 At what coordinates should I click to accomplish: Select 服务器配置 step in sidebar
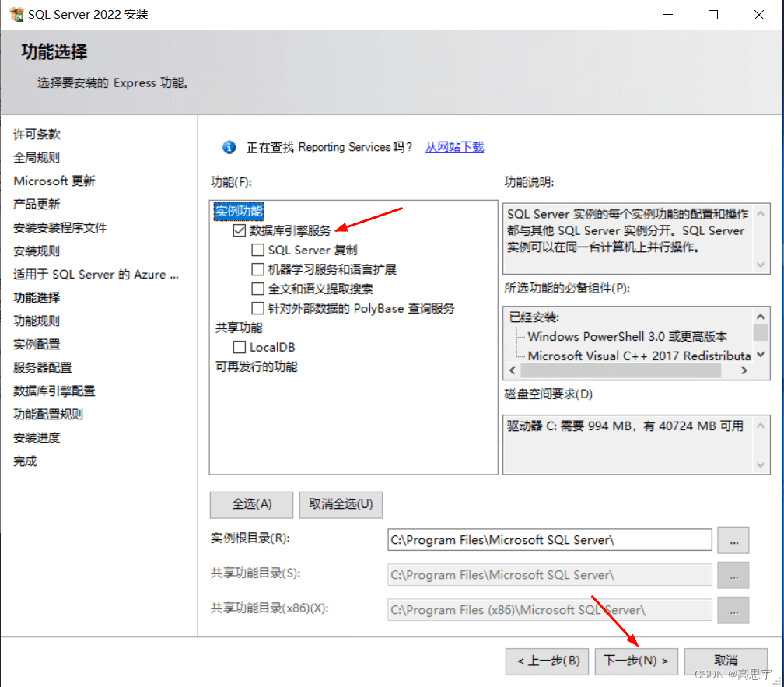(43, 368)
